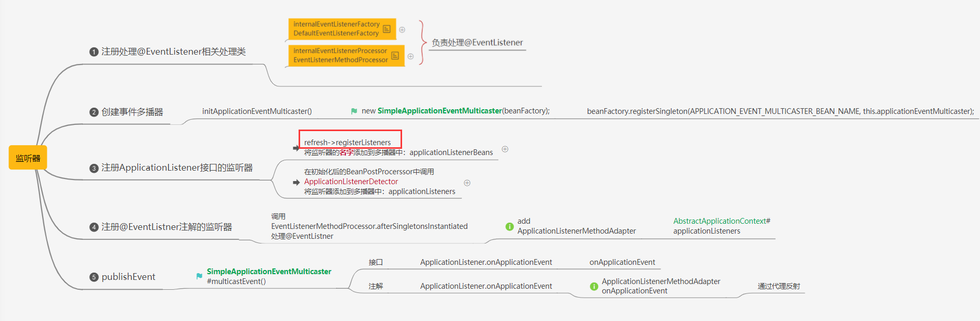Image resolution: width=980 pixels, height=321 pixels.
Task: Select the EventListenerMethodProcessor.afterSingletonsInstantiated node
Action: click(x=369, y=226)
